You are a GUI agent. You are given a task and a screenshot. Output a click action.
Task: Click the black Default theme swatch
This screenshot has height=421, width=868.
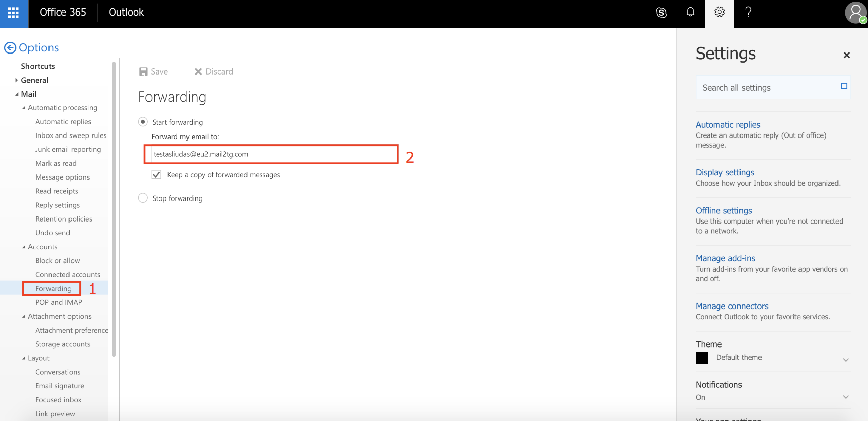click(x=702, y=358)
